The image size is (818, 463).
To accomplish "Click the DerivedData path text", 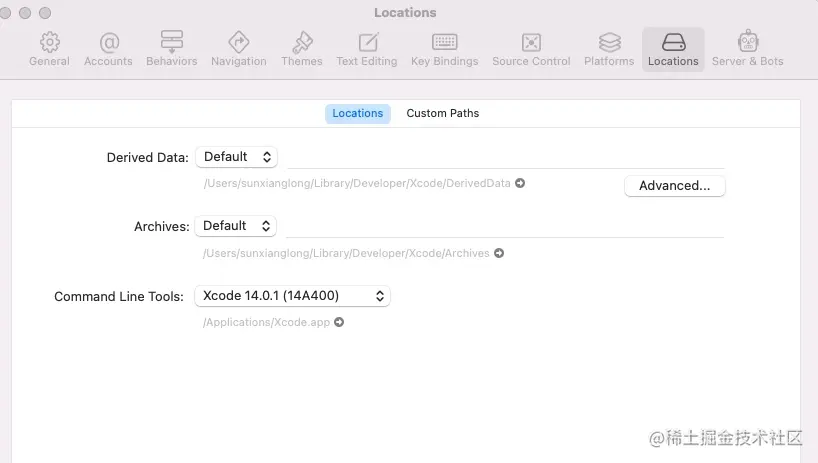I will (x=357, y=184).
